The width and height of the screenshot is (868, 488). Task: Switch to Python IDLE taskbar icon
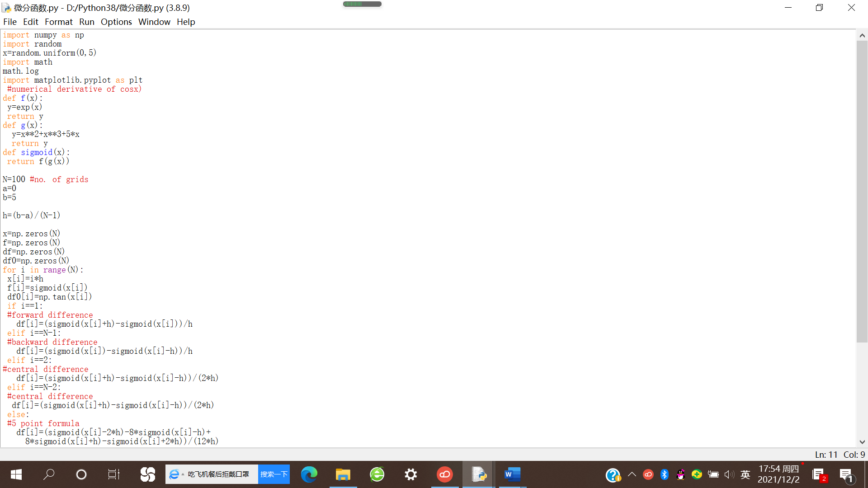point(479,474)
